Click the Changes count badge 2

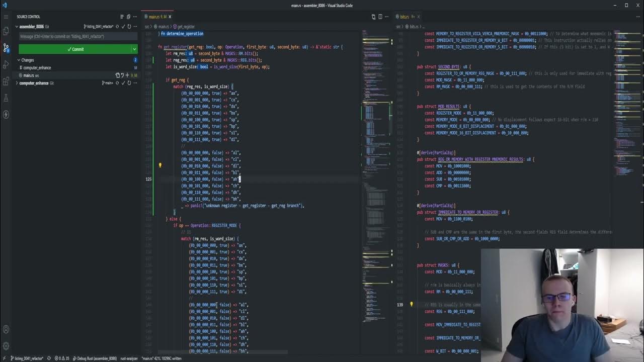coord(135,60)
